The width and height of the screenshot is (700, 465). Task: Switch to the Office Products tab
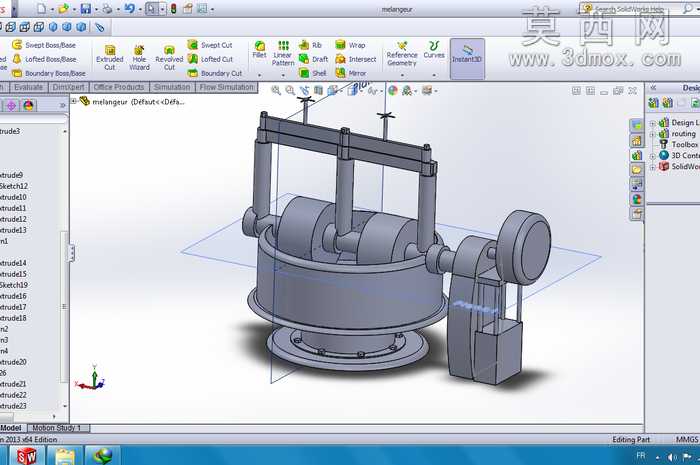pyautogui.click(x=119, y=87)
